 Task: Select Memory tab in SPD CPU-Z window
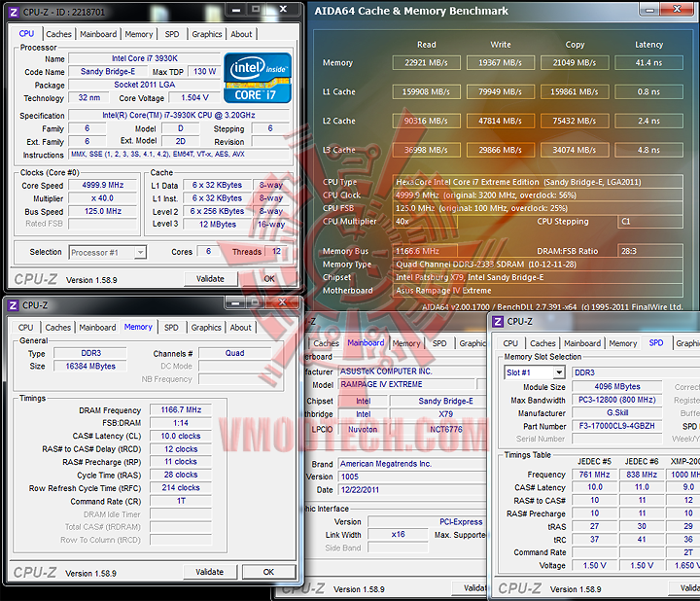click(623, 343)
